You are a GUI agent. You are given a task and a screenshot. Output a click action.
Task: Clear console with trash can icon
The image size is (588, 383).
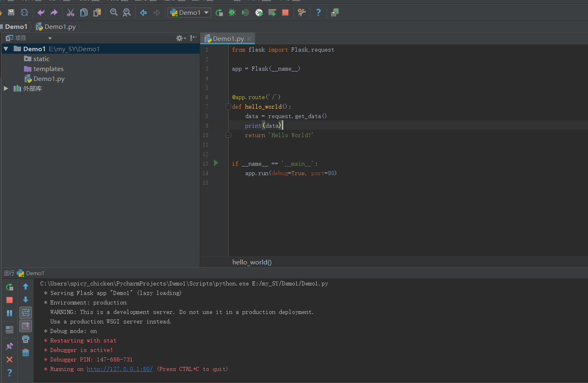[x=26, y=352]
